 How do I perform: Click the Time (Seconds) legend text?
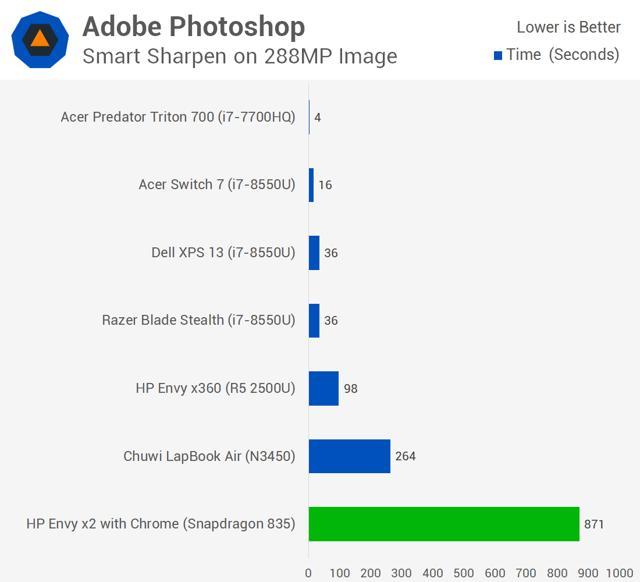point(563,55)
